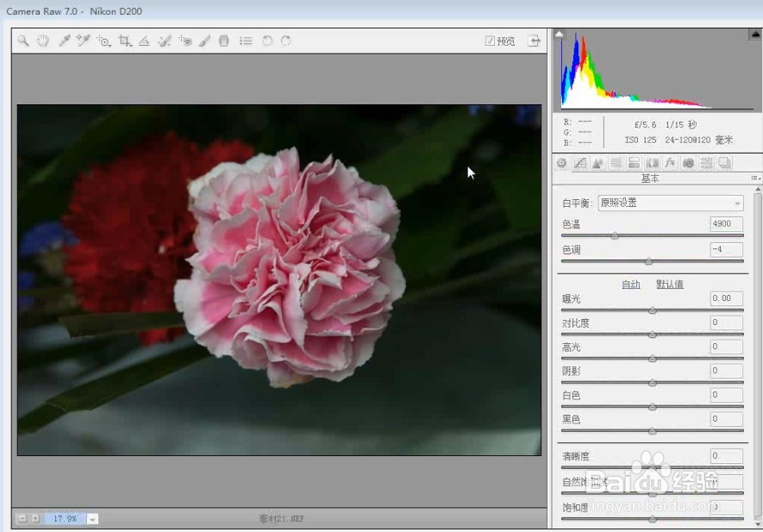Switch to the Split Toning tab
The image size is (763, 532).
pyautogui.click(x=634, y=163)
